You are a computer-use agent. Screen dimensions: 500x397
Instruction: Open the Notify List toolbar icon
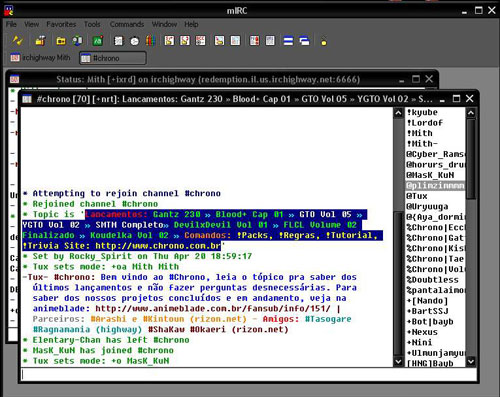254,41
